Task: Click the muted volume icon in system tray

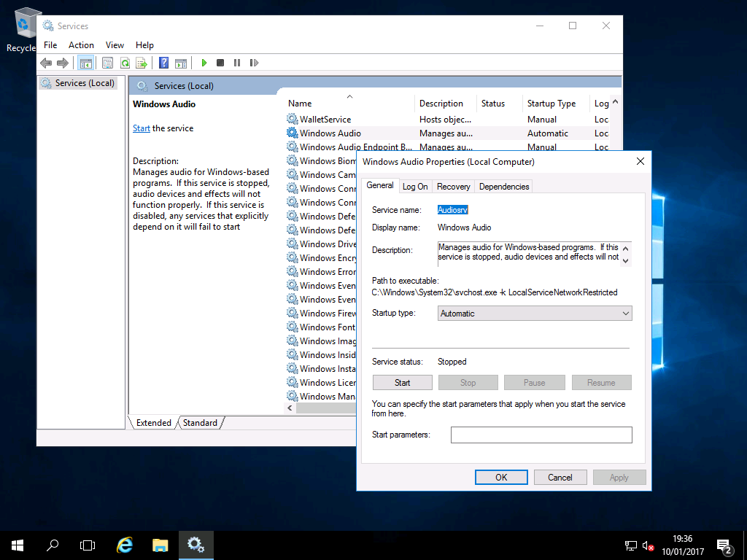Action: pos(648,546)
